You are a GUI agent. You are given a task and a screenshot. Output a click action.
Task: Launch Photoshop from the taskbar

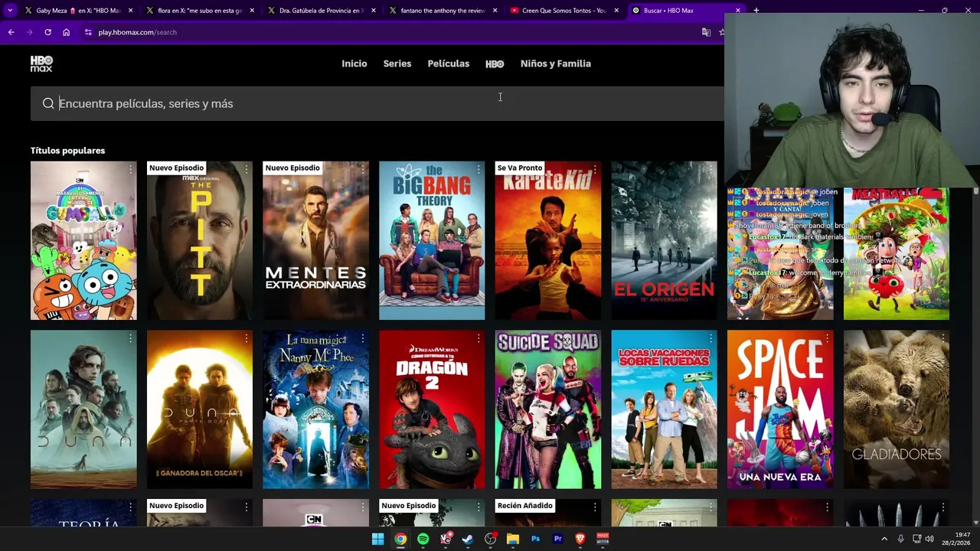click(535, 539)
